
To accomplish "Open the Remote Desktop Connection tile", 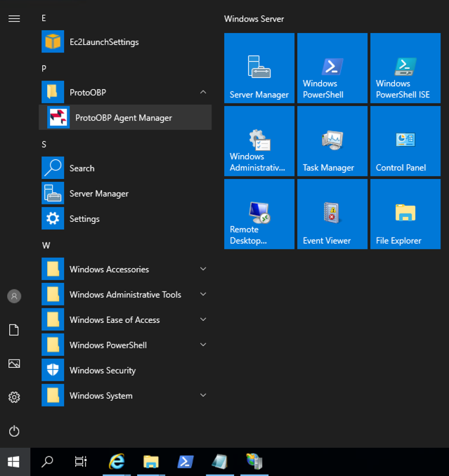I will [259, 214].
